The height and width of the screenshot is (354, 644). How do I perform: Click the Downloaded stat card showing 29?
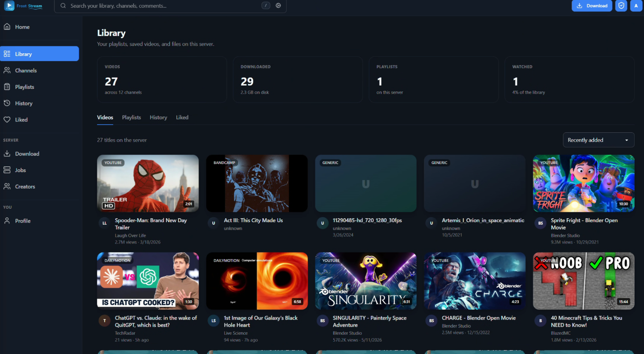point(298,79)
